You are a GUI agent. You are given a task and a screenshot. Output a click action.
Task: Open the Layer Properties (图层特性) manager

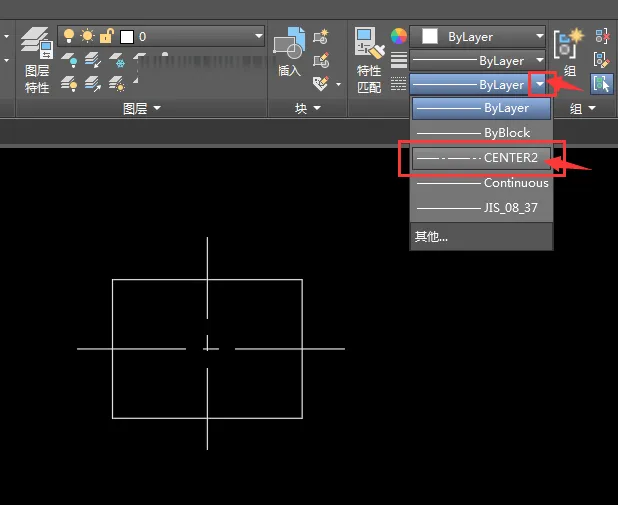[36, 60]
